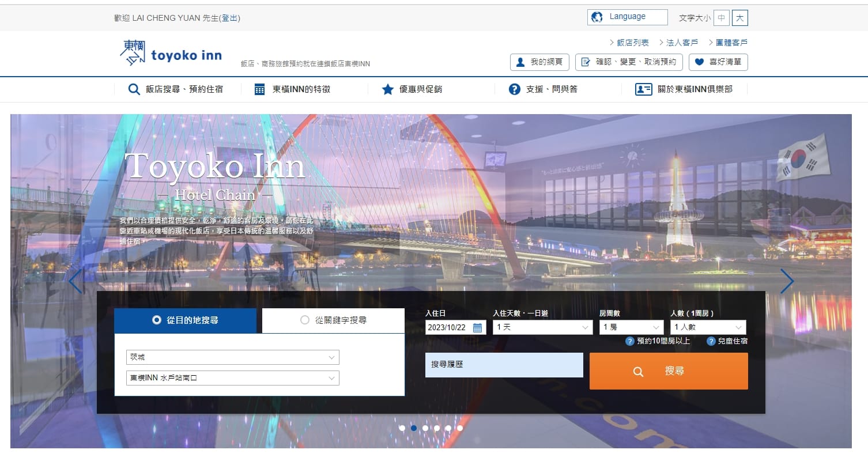Click the magnifier icon on the orange search button
Viewport: 868px width, 461px height.
(638, 372)
